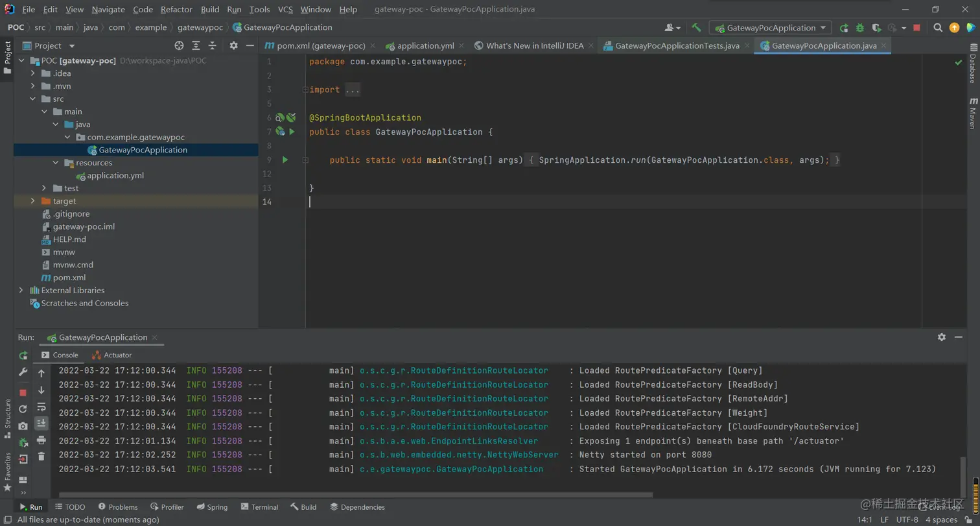
Task: Open the Refactor menu
Action: point(176,9)
